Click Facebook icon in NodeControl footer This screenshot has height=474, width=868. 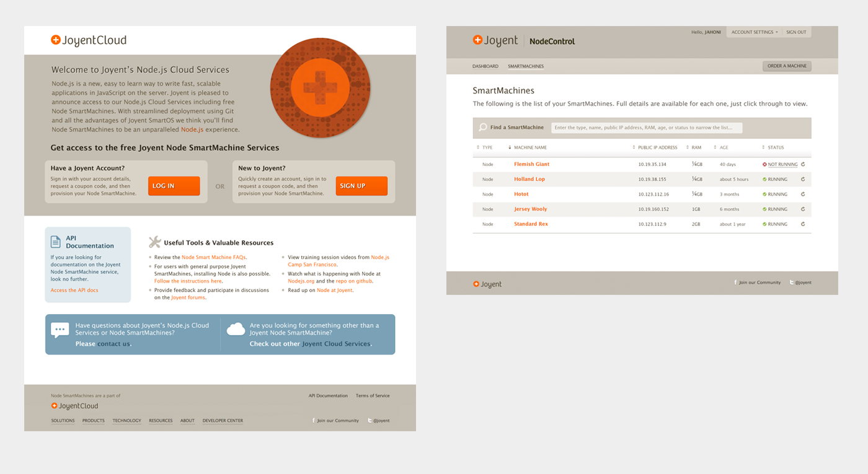click(x=736, y=283)
